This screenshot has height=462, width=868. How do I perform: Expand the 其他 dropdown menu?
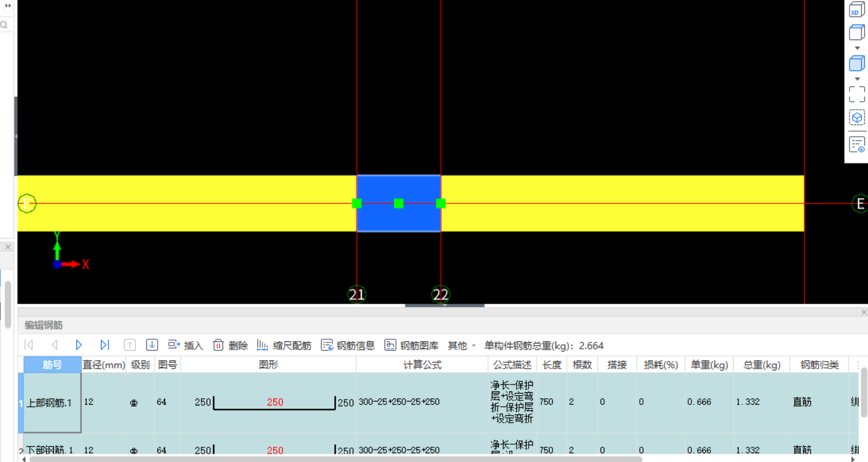(x=462, y=345)
